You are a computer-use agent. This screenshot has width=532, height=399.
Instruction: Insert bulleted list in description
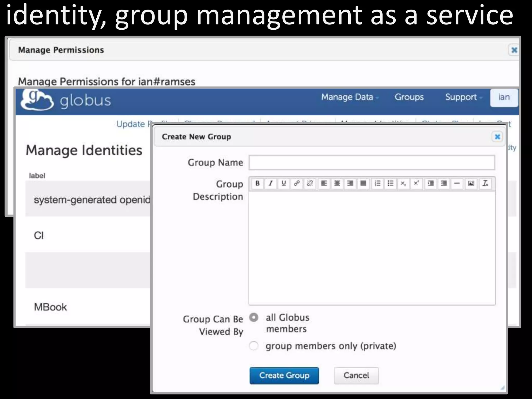[x=390, y=183]
